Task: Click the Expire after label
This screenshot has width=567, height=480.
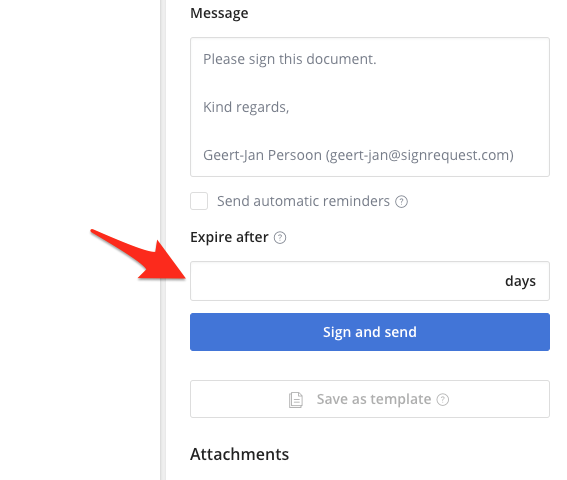Action: point(229,237)
